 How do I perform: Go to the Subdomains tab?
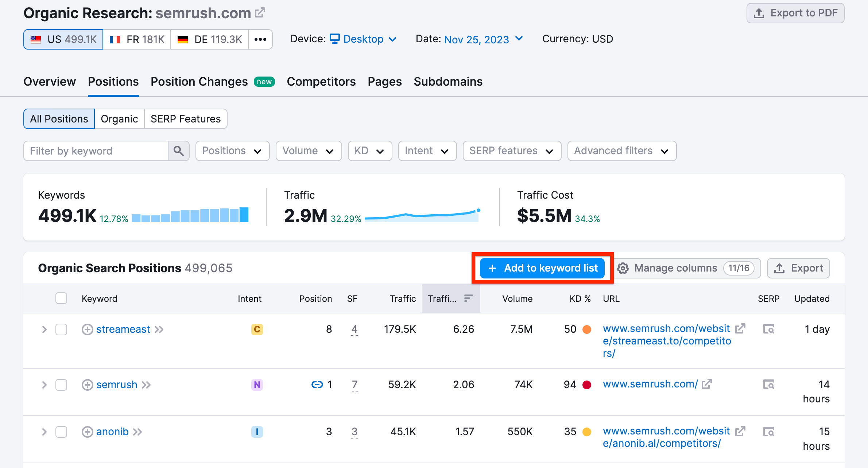448,82
